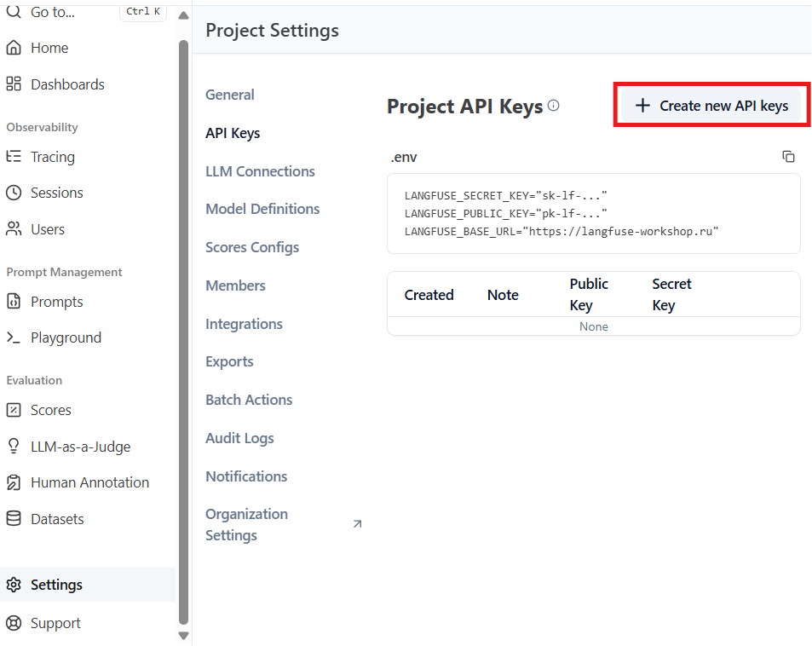The height and width of the screenshot is (646, 812).
Task: Click the LANGFUSE_SECRET_KEY line
Action: (505, 196)
